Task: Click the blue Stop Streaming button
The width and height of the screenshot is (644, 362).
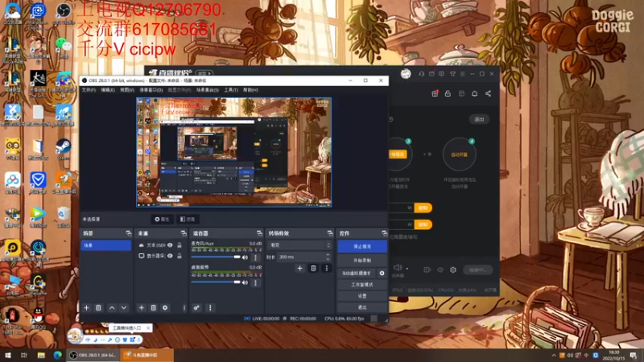Action: point(362,246)
